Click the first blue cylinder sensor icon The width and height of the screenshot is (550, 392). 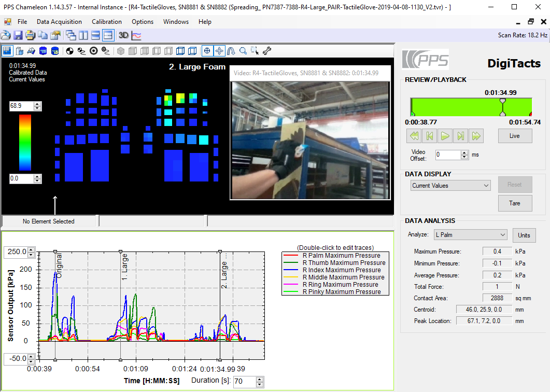coord(43,51)
